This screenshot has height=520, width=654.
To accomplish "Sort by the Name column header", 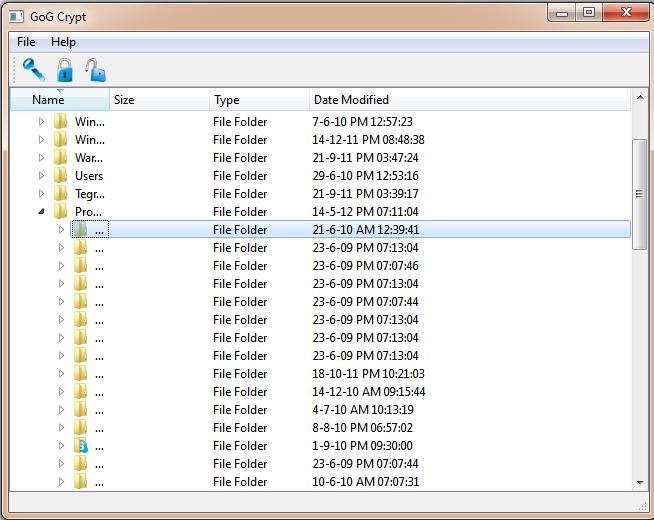I will click(x=60, y=100).
